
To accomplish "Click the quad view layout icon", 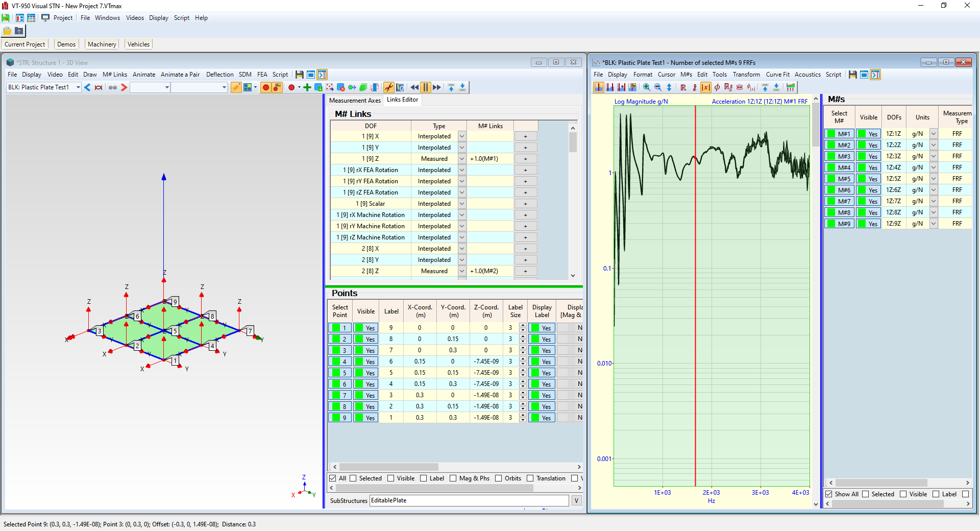I will coord(248,87).
